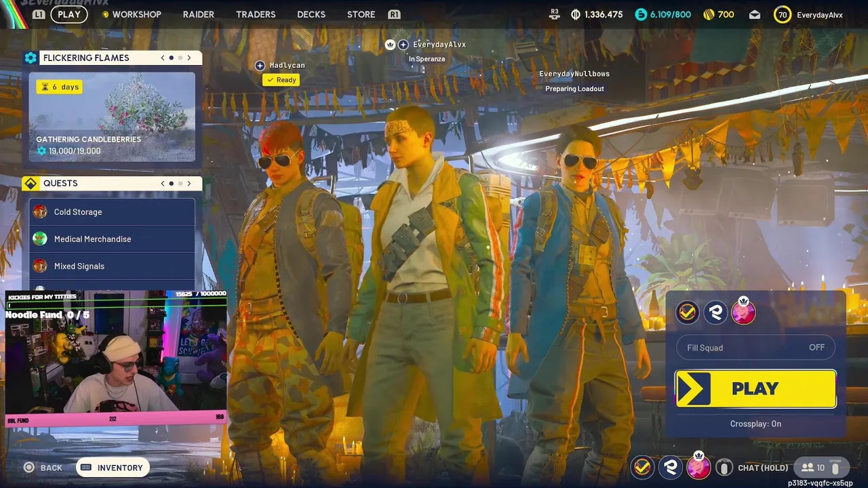Click the BACK button
The height and width of the screenshot is (488, 868).
(43, 468)
